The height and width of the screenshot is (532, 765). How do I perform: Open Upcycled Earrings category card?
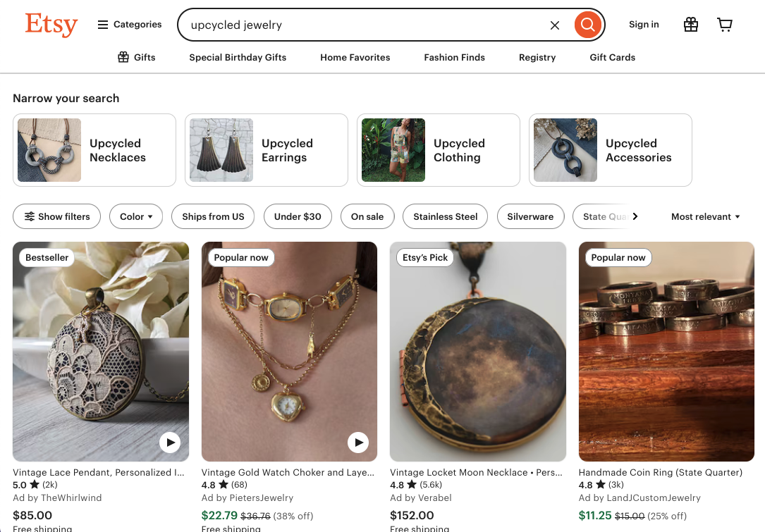coord(266,150)
